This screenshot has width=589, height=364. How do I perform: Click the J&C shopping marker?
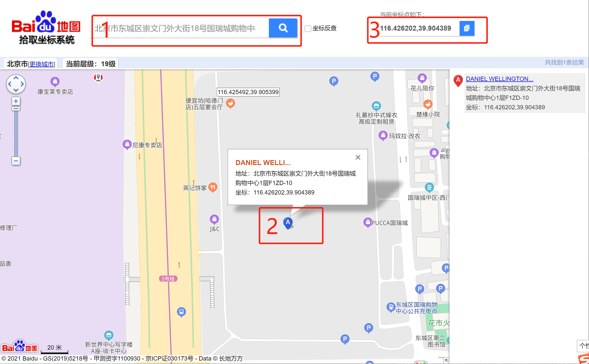[x=214, y=219]
